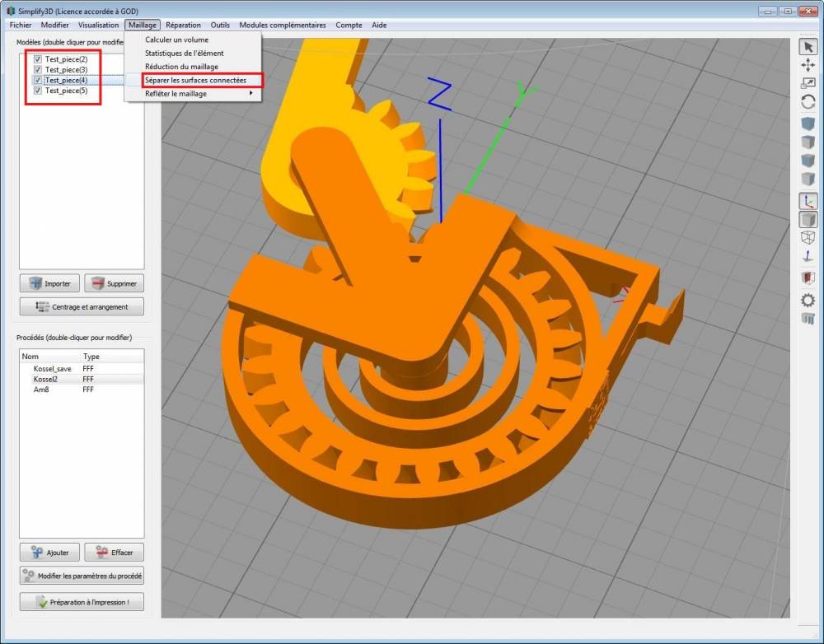Viewport: 824px width, 644px height.
Task: Choose Calculer un volume
Action: [x=193, y=40]
